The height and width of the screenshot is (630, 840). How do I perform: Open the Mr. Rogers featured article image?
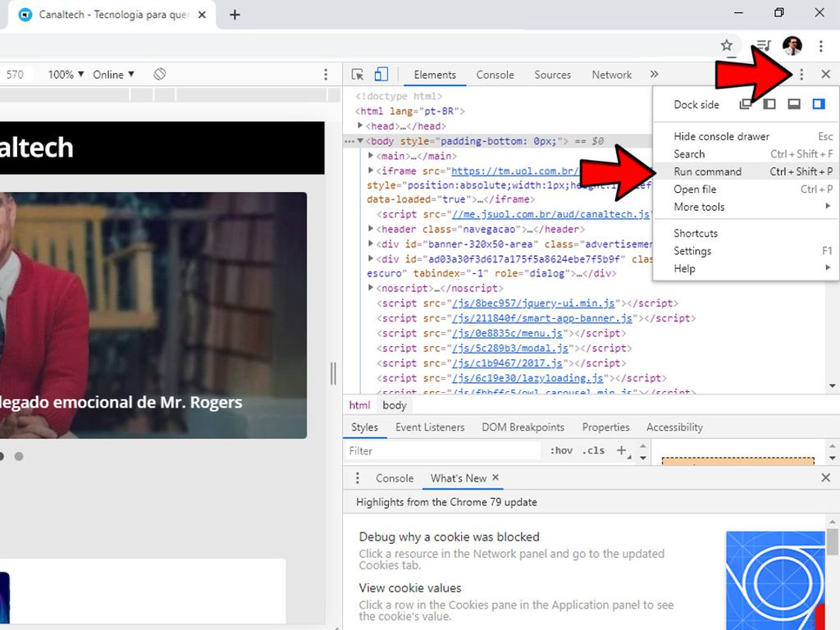153,315
